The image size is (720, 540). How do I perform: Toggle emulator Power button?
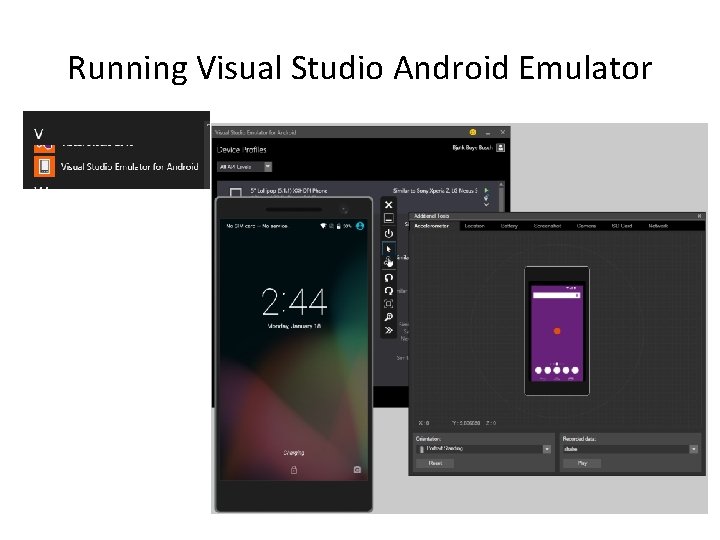[388, 233]
